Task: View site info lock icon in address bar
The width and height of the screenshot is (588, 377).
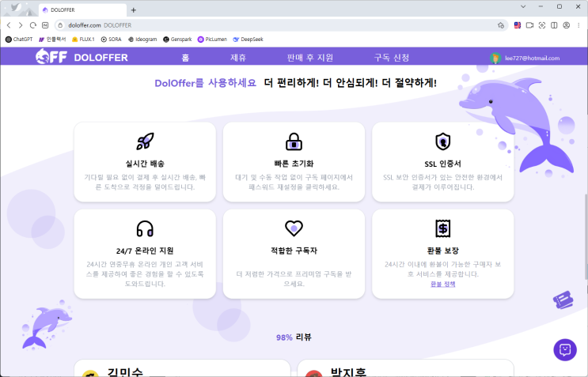Action: [x=60, y=25]
